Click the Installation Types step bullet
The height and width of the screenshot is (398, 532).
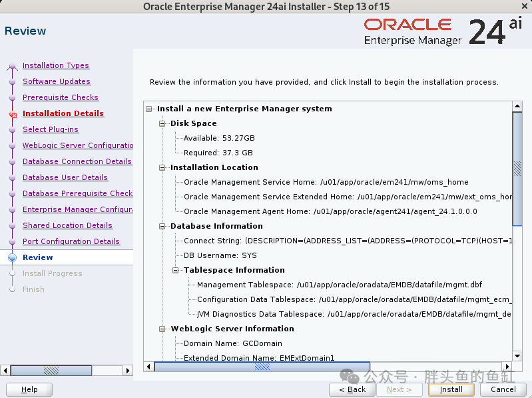(x=12, y=66)
